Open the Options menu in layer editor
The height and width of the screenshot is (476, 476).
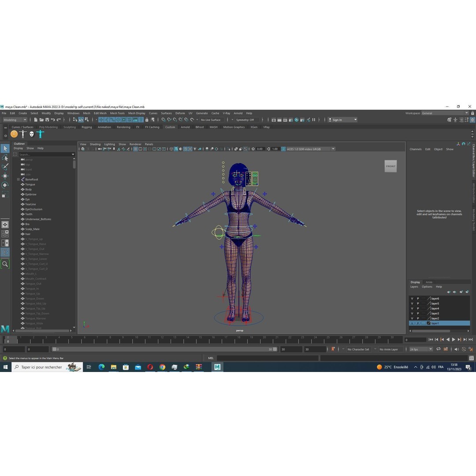coord(427,286)
